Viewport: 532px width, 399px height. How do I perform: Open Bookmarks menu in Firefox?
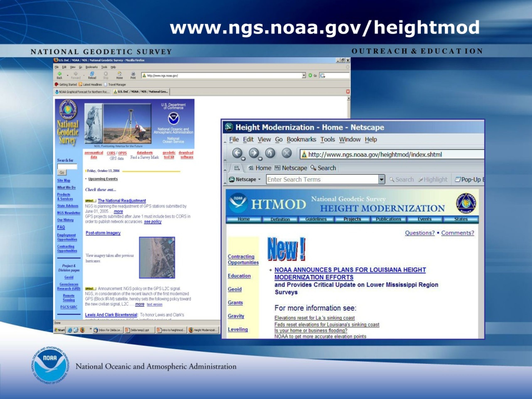[x=92, y=67]
